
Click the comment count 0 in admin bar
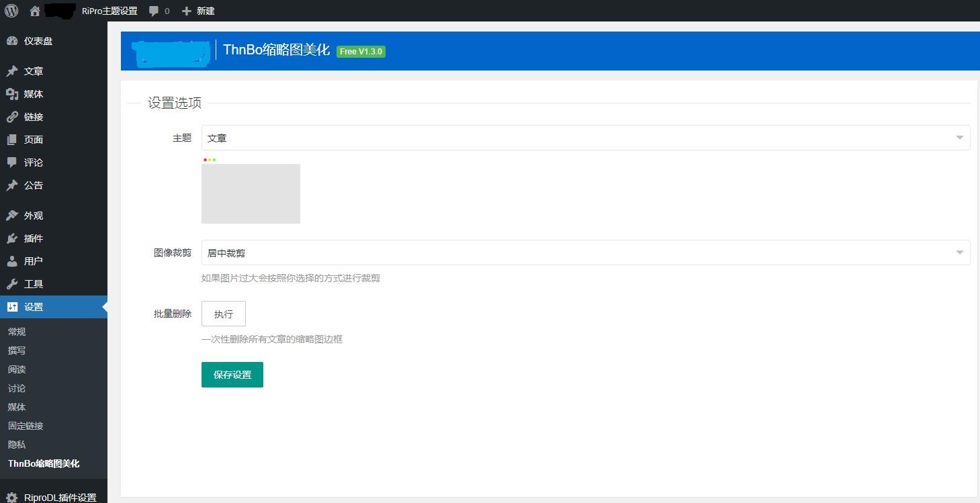(x=167, y=11)
